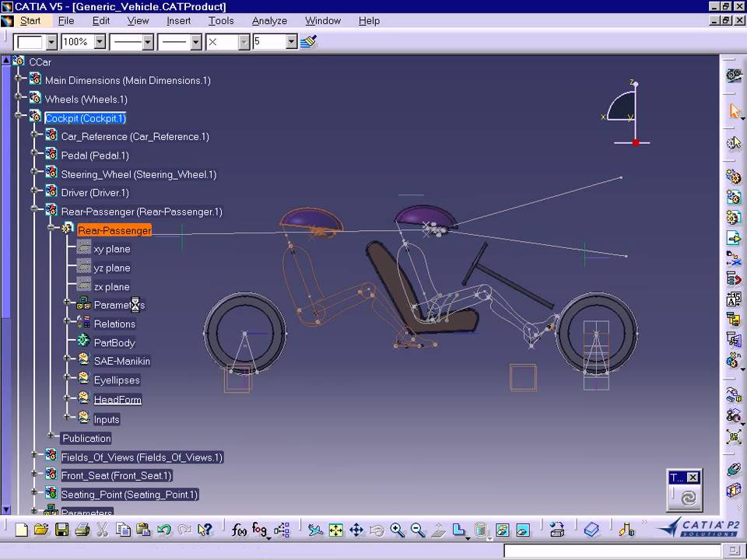Open the fill color swatch dropdown
Image resolution: width=747 pixels, height=560 pixels.
coord(51,42)
